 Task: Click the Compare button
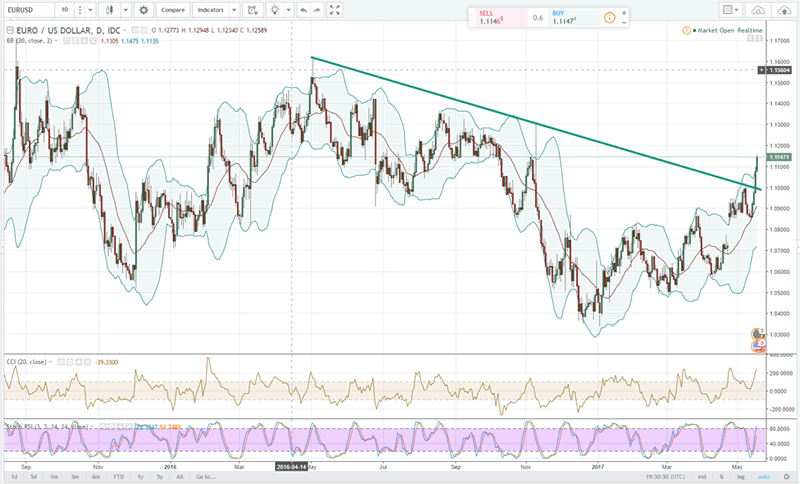point(174,11)
